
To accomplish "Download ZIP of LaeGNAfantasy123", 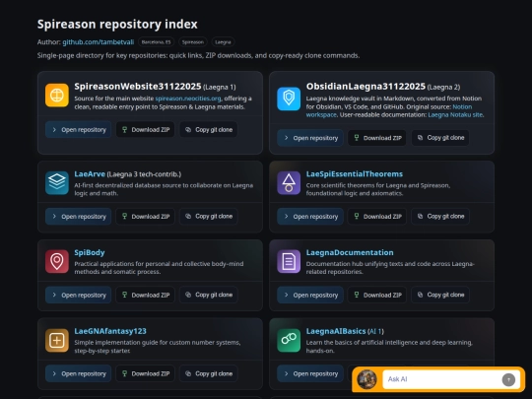I will [x=145, y=374].
